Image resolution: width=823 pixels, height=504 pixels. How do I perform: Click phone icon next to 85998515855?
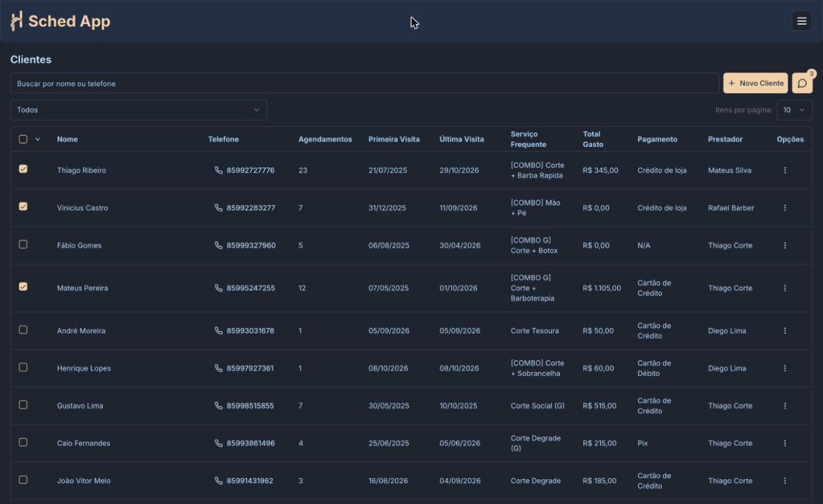(x=218, y=406)
